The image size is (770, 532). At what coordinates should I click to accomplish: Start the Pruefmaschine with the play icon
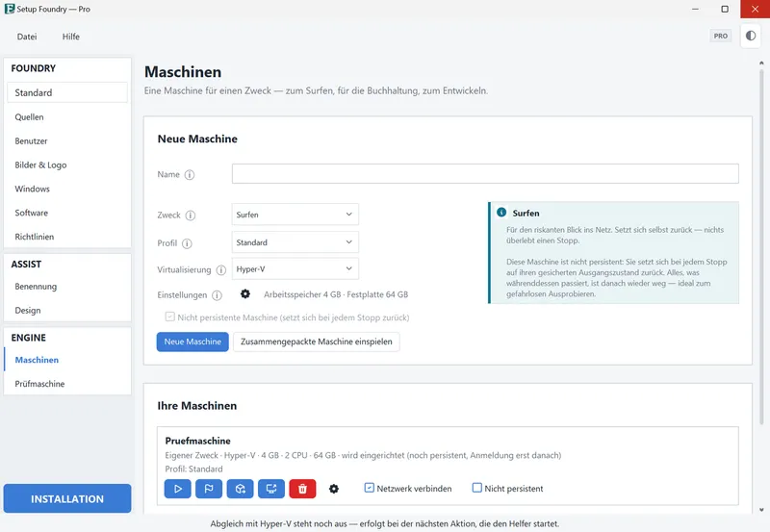tap(177, 489)
